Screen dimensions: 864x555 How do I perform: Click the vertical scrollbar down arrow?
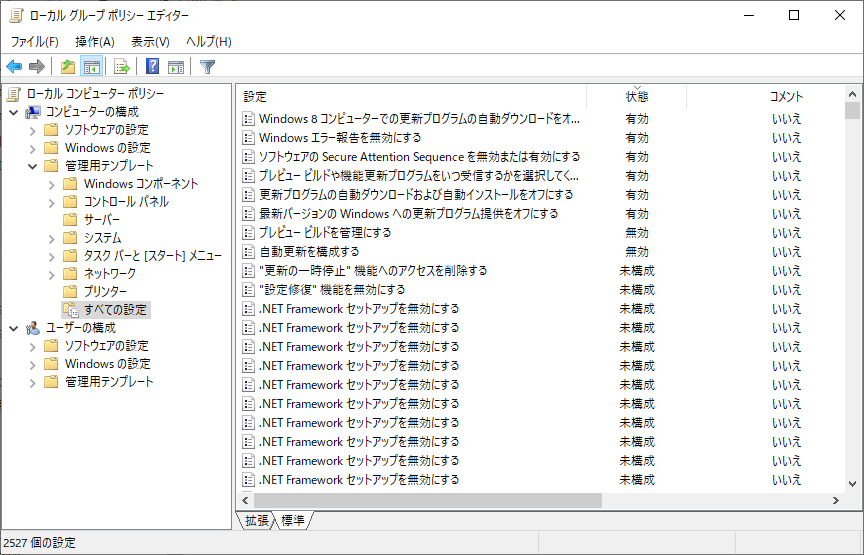click(x=852, y=484)
